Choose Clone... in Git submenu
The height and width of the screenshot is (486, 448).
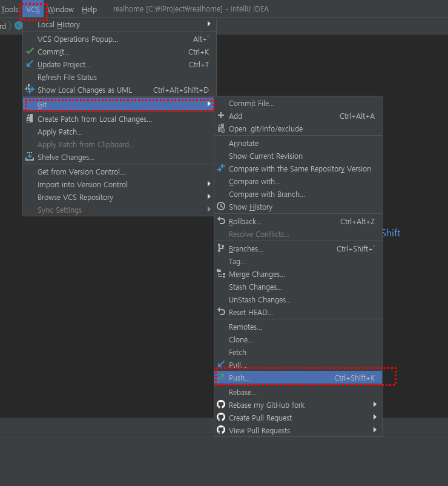tap(298, 340)
